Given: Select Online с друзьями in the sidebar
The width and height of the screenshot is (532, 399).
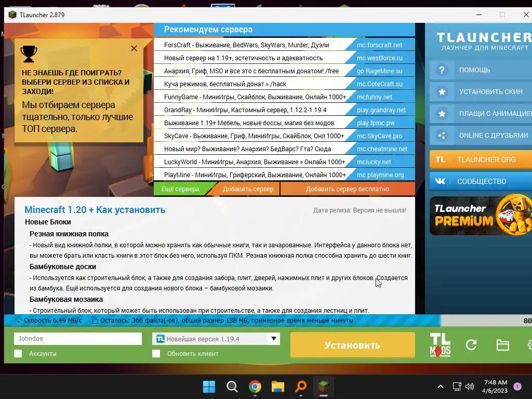Looking at the screenshot, I should pyautogui.click(x=481, y=136).
